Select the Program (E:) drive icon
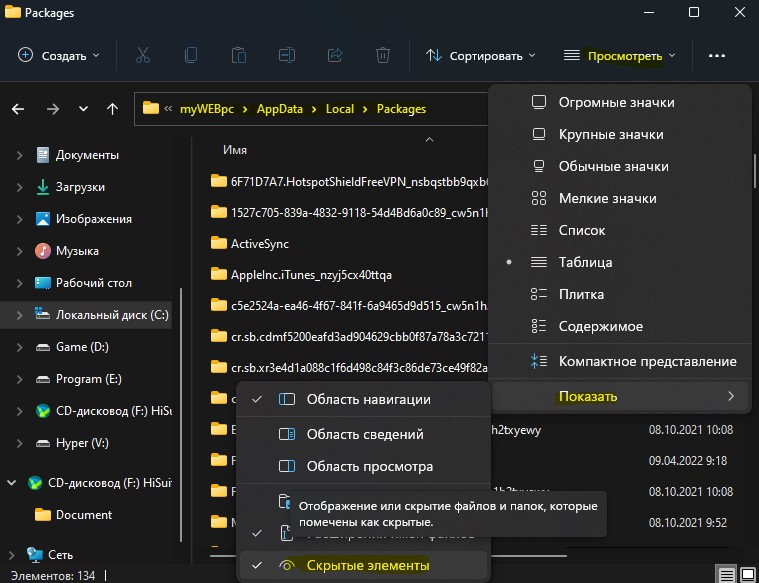 tap(43, 379)
